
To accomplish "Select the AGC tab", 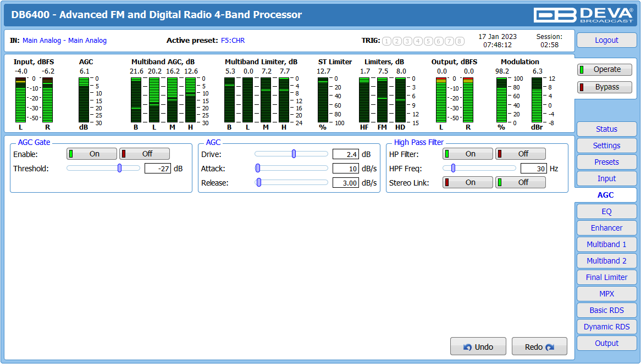I will point(606,195).
